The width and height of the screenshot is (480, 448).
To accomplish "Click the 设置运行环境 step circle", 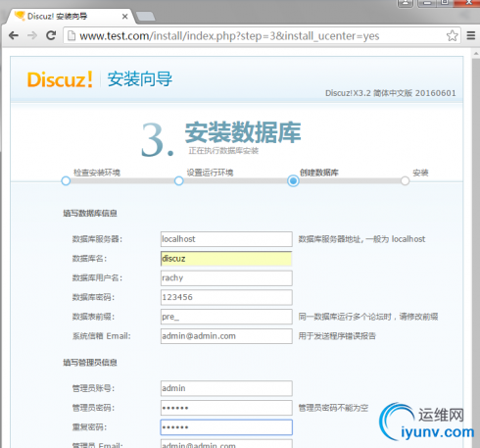I will point(178,180).
